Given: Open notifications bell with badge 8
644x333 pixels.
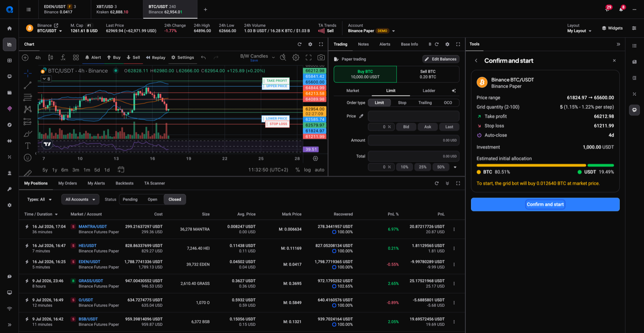Looking at the screenshot, I should pyautogui.click(x=621, y=9).
